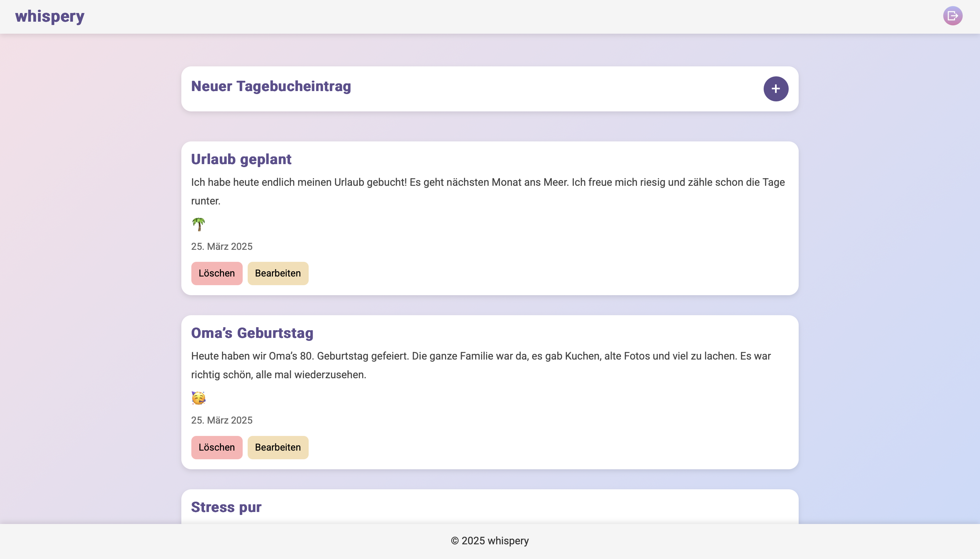
Task: Click the Neuer Tagebucheintrag heading
Action: tap(271, 86)
